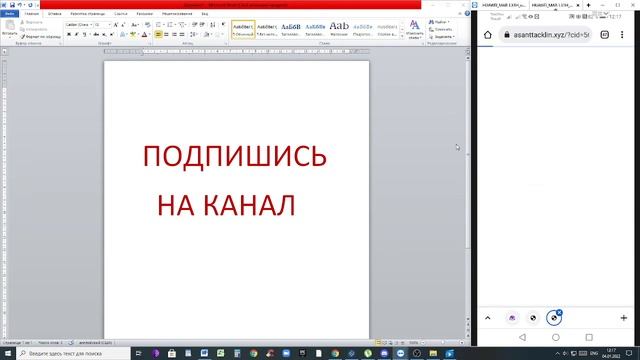
Task: Click the Change Styles button
Action: coord(414,29)
